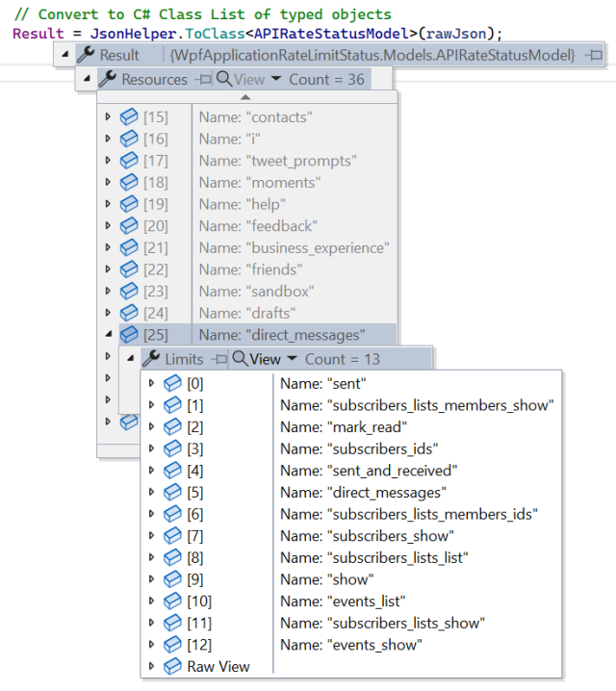Click the object icon of Resources [24]

(x=129, y=313)
